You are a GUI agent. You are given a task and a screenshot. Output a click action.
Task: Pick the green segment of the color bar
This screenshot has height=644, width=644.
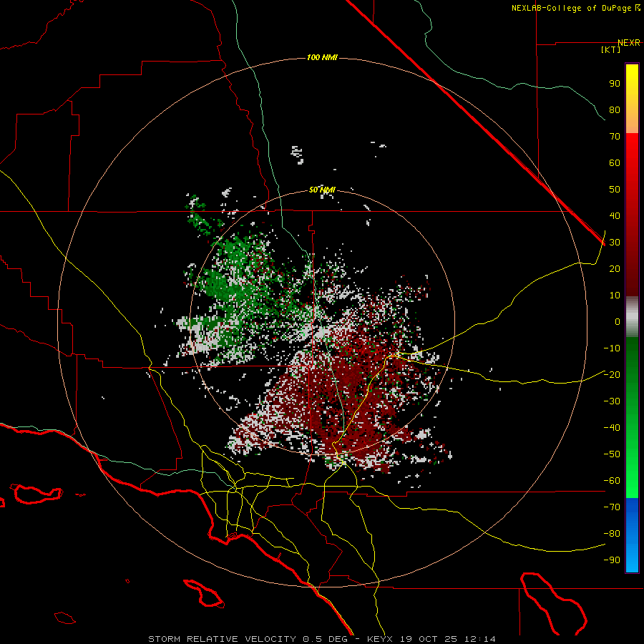(632, 418)
